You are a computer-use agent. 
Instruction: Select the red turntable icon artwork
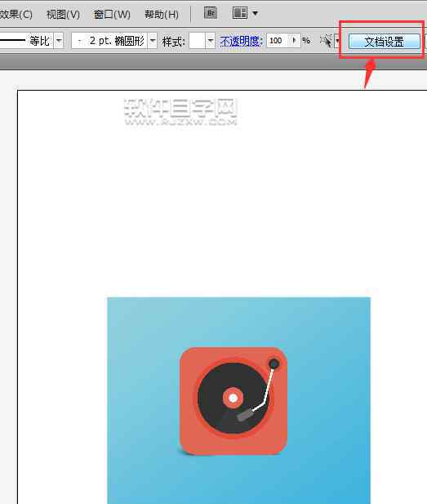tap(234, 401)
